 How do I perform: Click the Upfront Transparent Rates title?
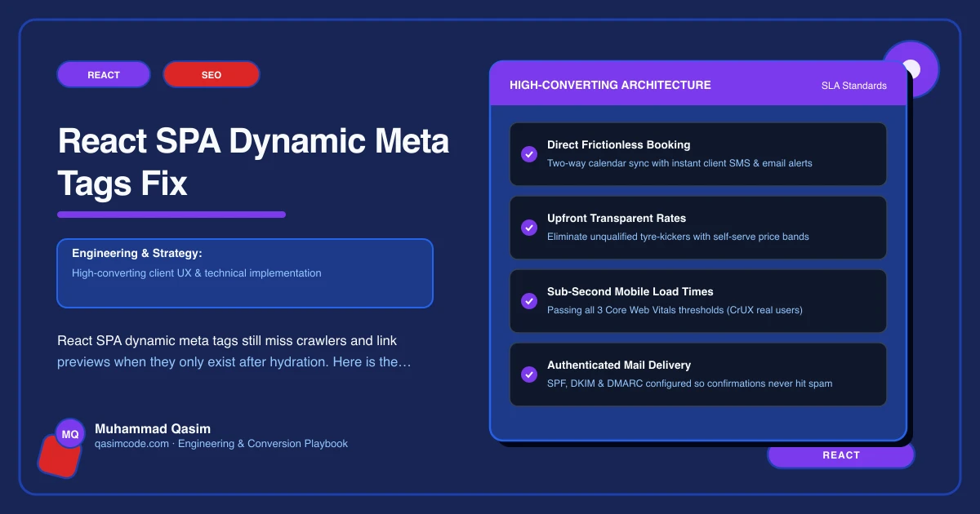[x=617, y=219]
